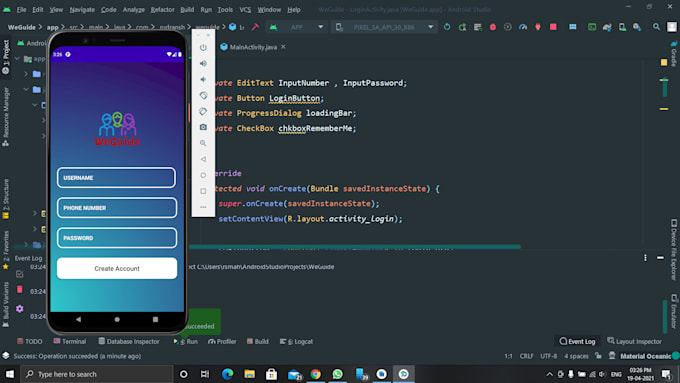Click Event Log panel options three dots
The height and width of the screenshot is (383, 680).
pos(645,258)
